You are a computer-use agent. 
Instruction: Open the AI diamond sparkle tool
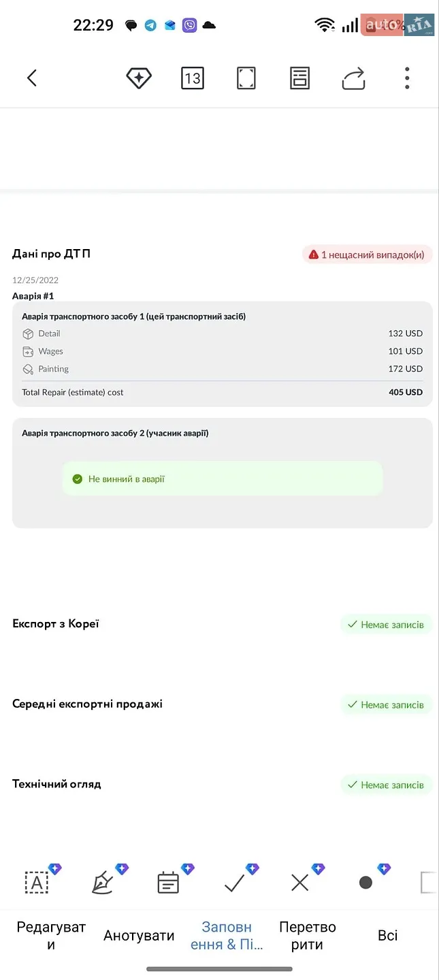(139, 78)
